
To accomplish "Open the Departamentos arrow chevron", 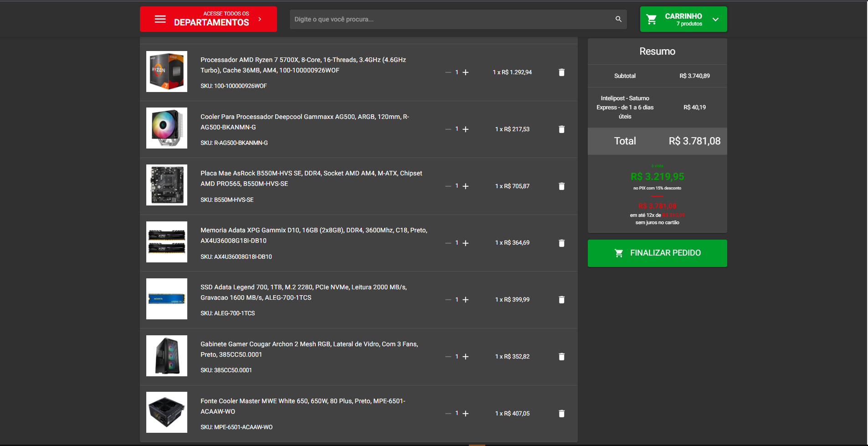I will click(x=260, y=19).
